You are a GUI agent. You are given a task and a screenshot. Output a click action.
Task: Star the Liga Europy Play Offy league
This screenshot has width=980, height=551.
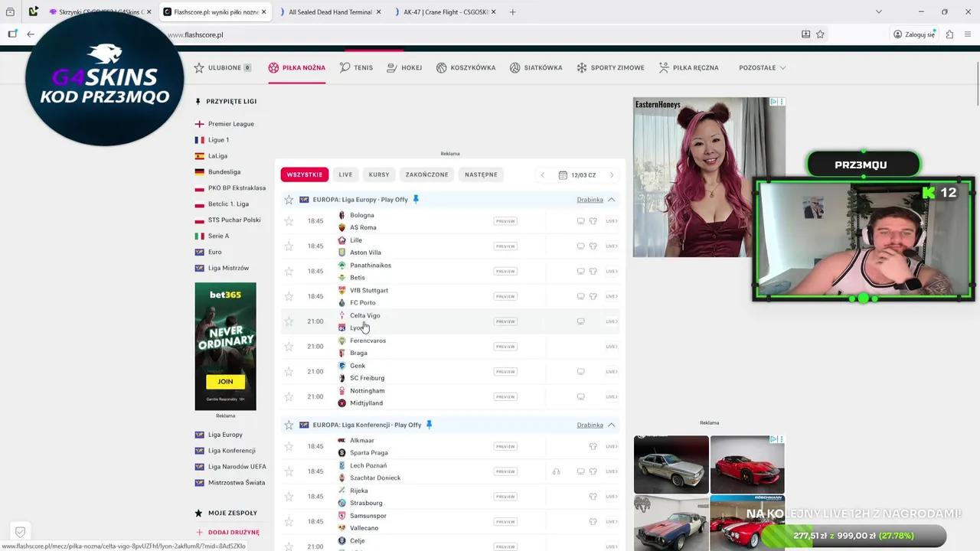click(289, 200)
